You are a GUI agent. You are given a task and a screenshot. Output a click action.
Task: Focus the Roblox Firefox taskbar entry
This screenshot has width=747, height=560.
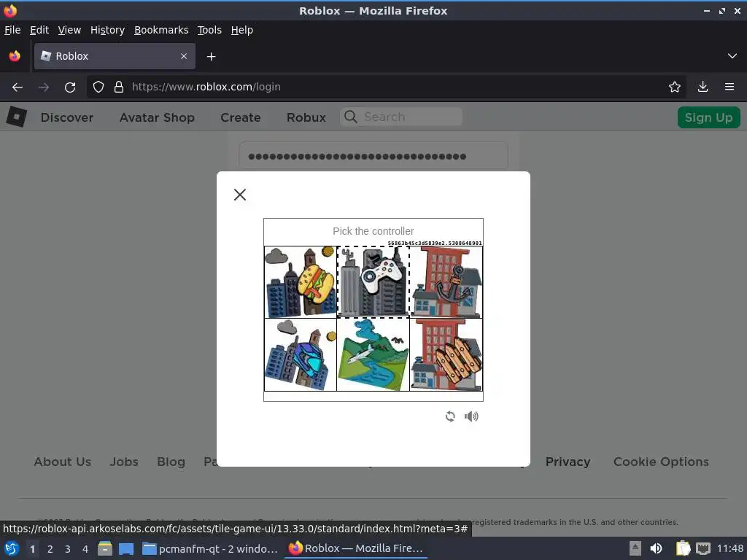coord(356,548)
